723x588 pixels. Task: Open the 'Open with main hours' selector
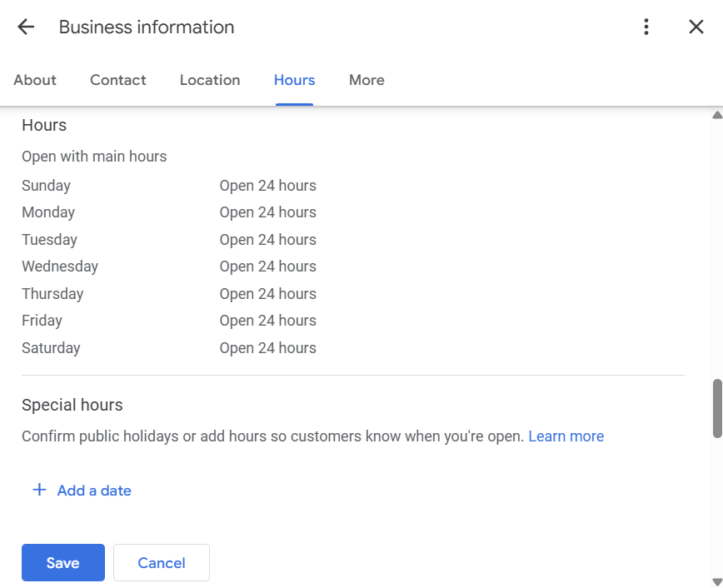pos(93,156)
